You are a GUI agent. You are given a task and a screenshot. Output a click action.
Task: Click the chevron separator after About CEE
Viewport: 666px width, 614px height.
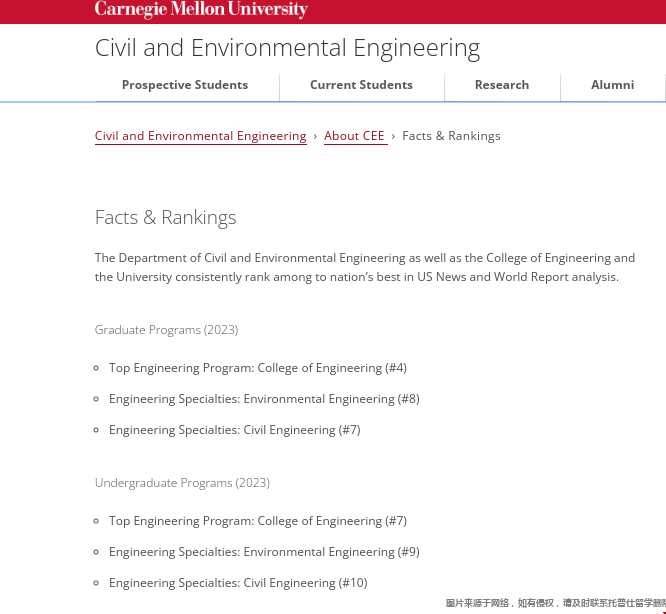click(x=393, y=136)
